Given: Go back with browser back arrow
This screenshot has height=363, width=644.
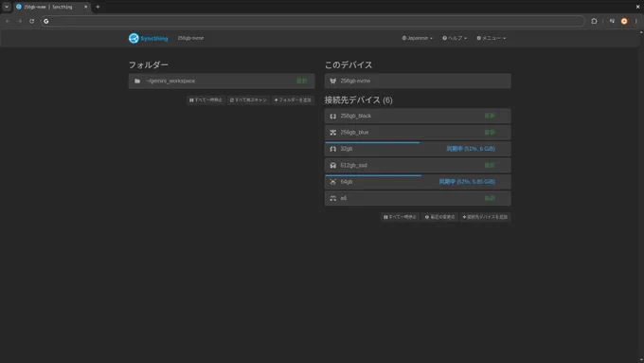Looking at the screenshot, I should tap(8, 21).
